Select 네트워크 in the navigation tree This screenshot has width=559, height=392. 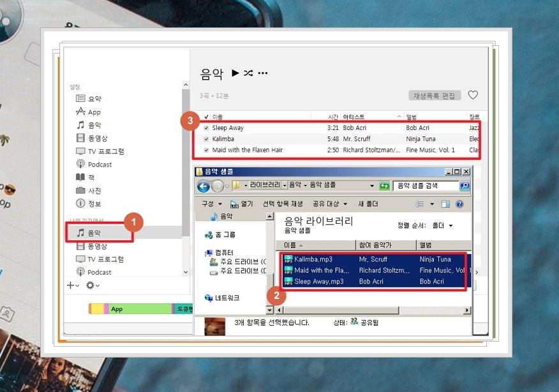[221, 298]
